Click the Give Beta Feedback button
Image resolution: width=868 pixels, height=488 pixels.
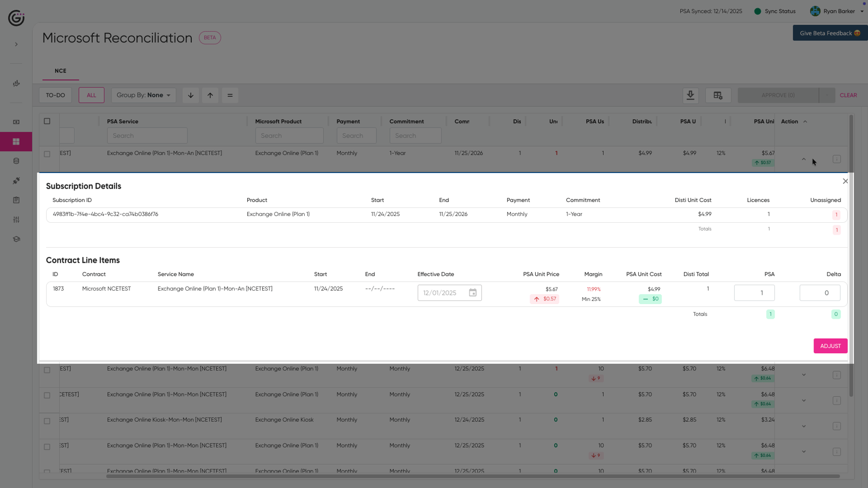pyautogui.click(x=830, y=33)
